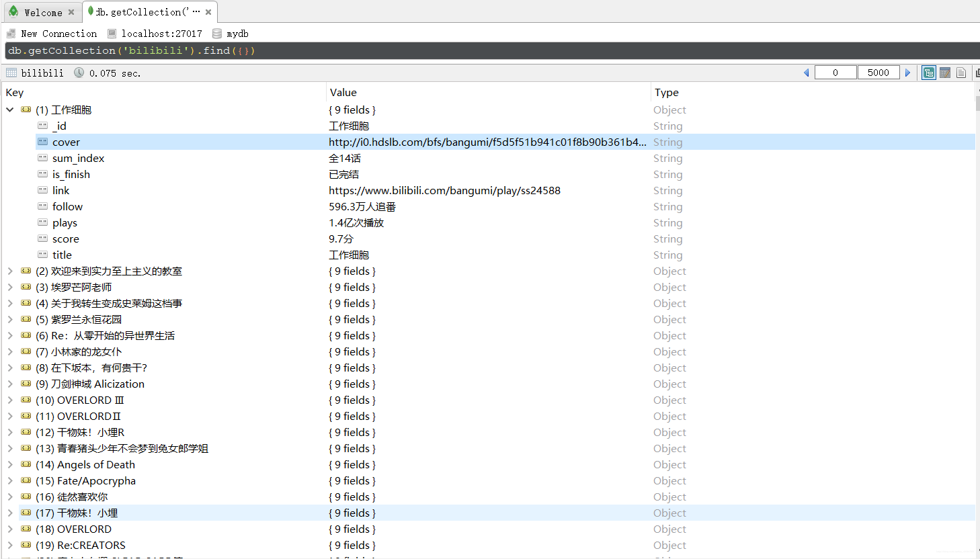Screen dimensions: 980x559
Task: Expand document (2) 欢迎来到实力至上主义的教室
Action: click(x=10, y=271)
